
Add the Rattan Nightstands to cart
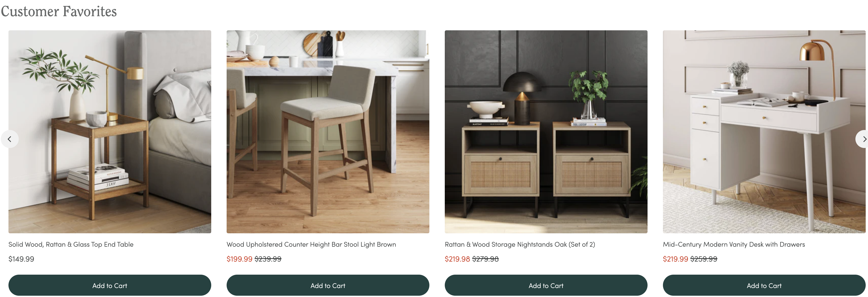coord(546,285)
